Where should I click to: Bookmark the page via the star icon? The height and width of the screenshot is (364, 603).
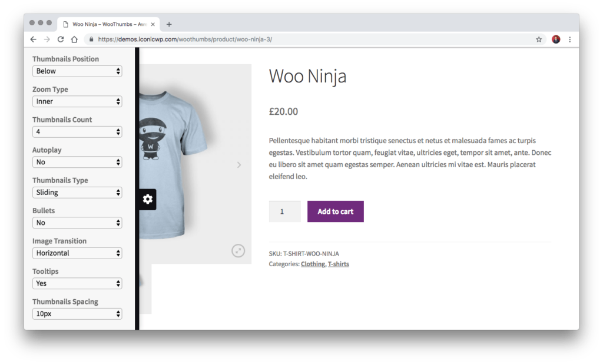click(x=538, y=39)
